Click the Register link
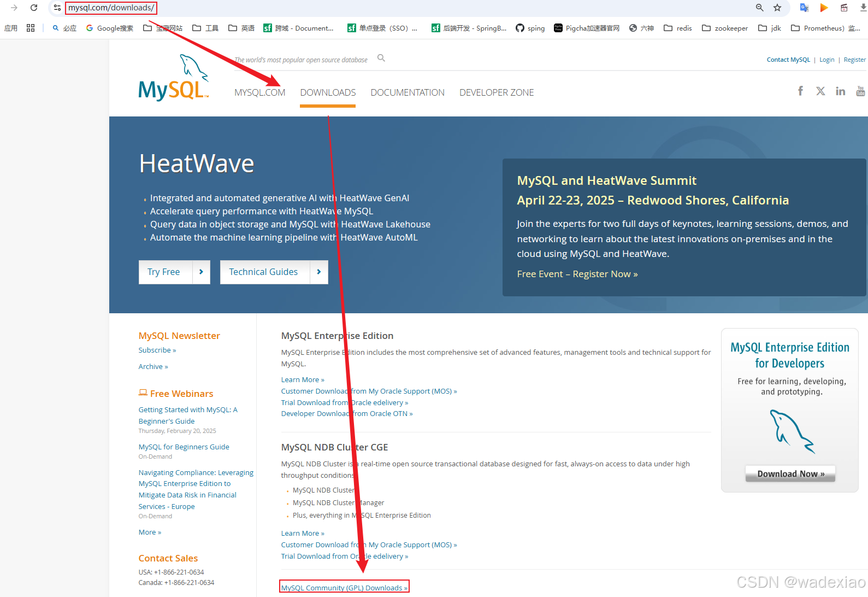 click(x=854, y=60)
